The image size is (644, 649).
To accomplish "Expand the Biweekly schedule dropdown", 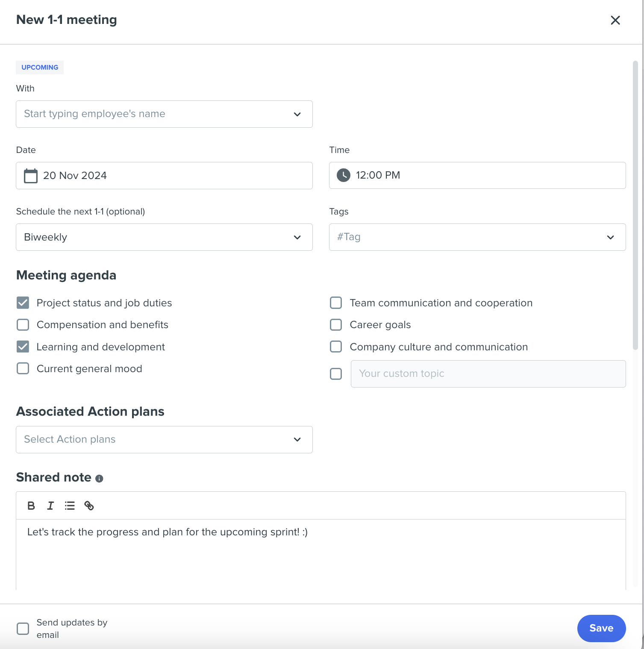I will tap(164, 237).
